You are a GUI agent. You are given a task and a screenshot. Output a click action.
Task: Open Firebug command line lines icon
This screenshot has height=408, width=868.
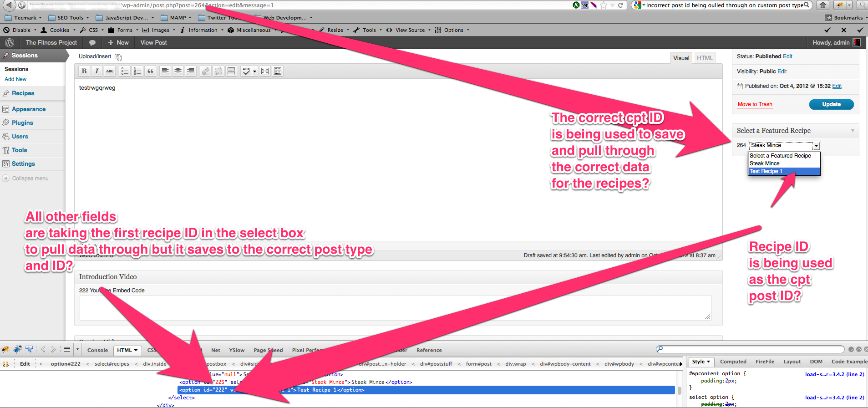point(67,349)
